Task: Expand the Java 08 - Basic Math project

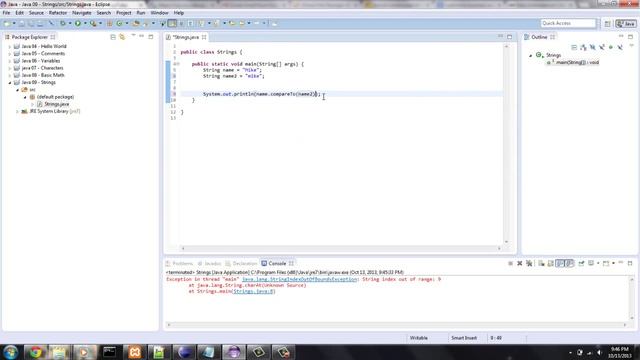Action: click(x=10, y=76)
